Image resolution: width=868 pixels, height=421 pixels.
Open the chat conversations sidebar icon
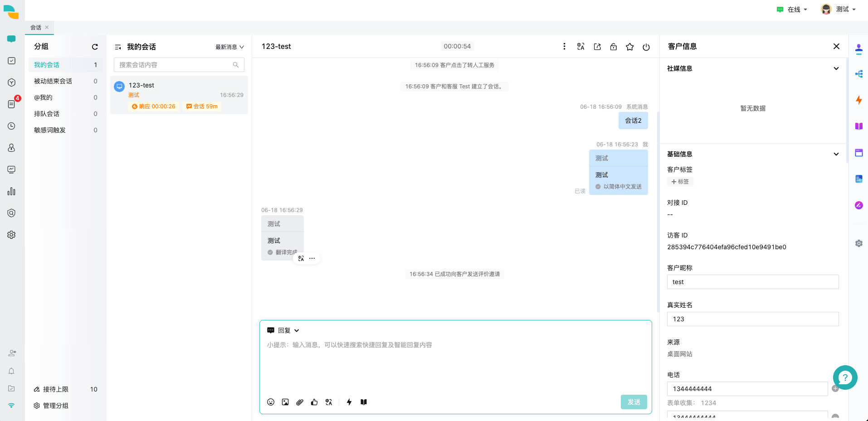11,39
